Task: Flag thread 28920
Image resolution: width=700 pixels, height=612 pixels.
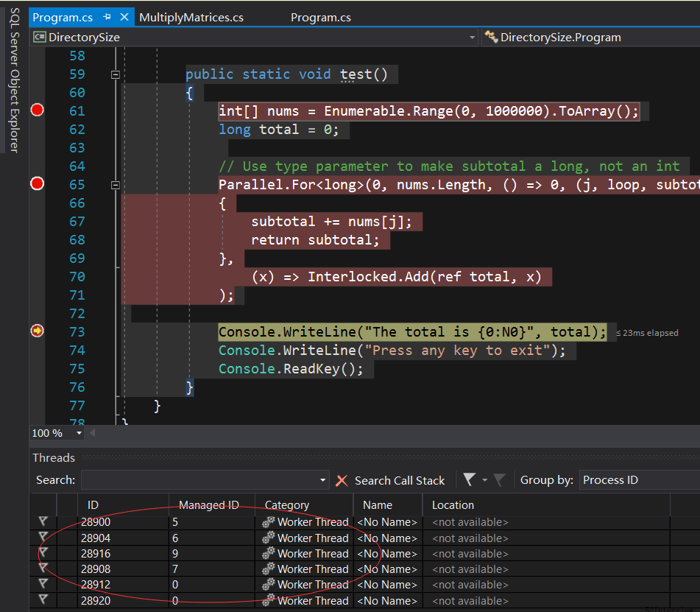Action: (x=43, y=599)
